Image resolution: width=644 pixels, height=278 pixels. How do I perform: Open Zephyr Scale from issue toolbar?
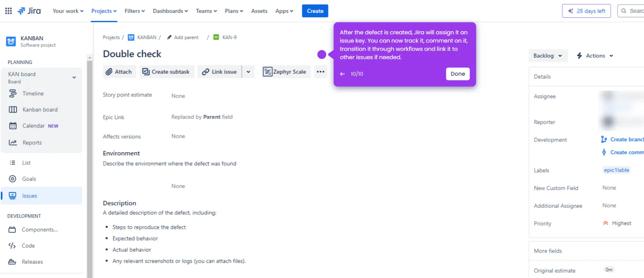click(285, 72)
